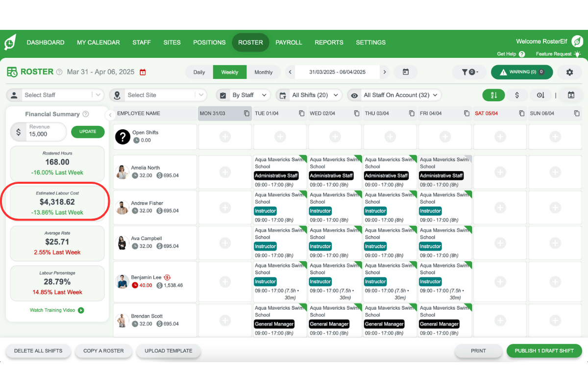The height and width of the screenshot is (392, 588).
Task: Click the UPLOAD TEMPLATE button
Action: coord(169,351)
